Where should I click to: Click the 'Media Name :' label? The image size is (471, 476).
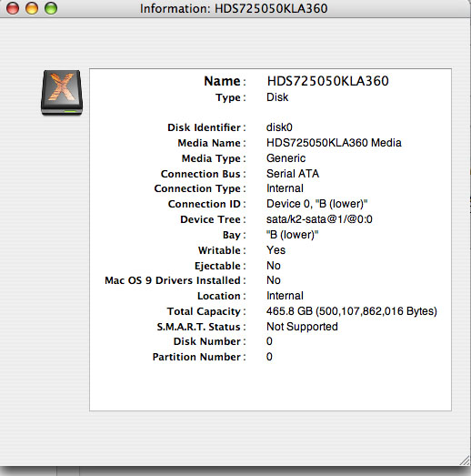pyautogui.click(x=212, y=143)
